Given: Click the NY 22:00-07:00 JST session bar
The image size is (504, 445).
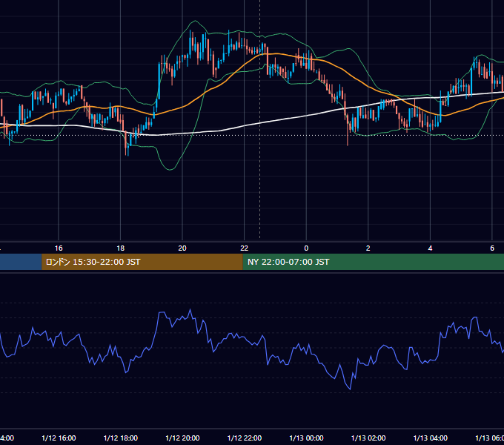Looking at the screenshot, I should 373,262.
